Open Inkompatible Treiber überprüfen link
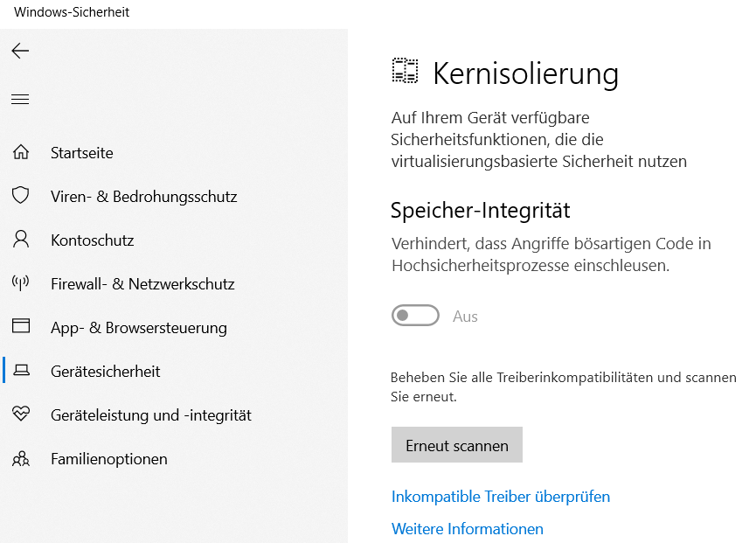 pyautogui.click(x=501, y=497)
